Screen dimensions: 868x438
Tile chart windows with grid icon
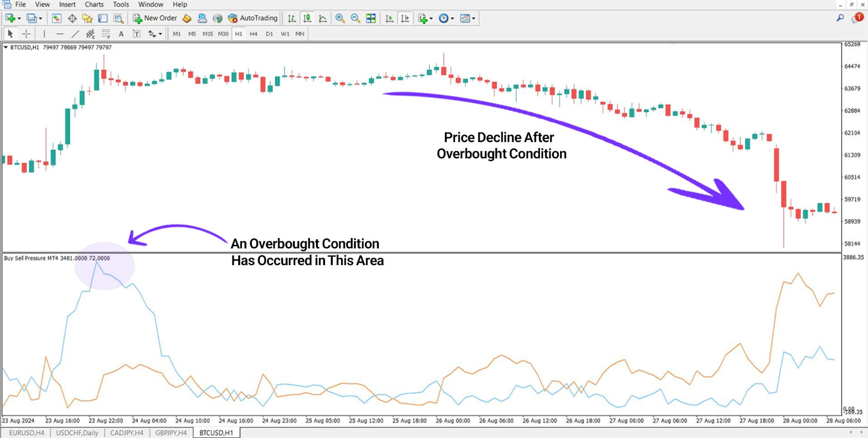[x=371, y=18]
